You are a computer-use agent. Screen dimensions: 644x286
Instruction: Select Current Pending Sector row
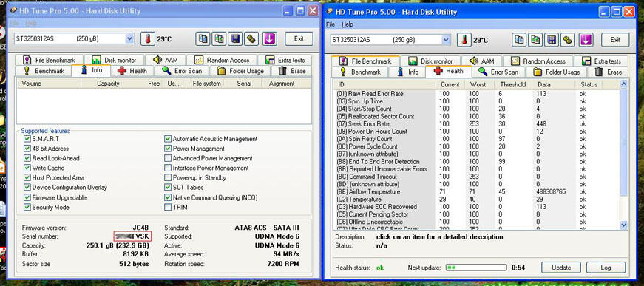tap(476, 214)
